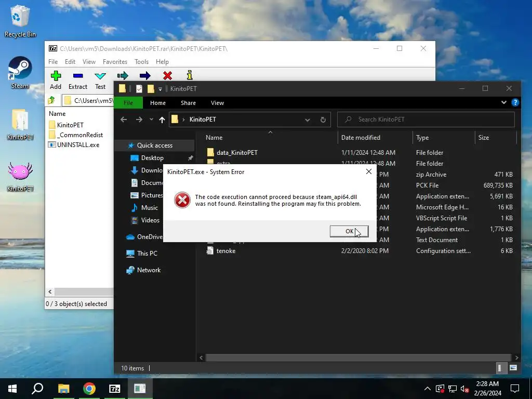Image resolution: width=532 pixels, height=399 pixels.
Task: Click the Extract button in 7-Zip
Action: [x=78, y=81]
